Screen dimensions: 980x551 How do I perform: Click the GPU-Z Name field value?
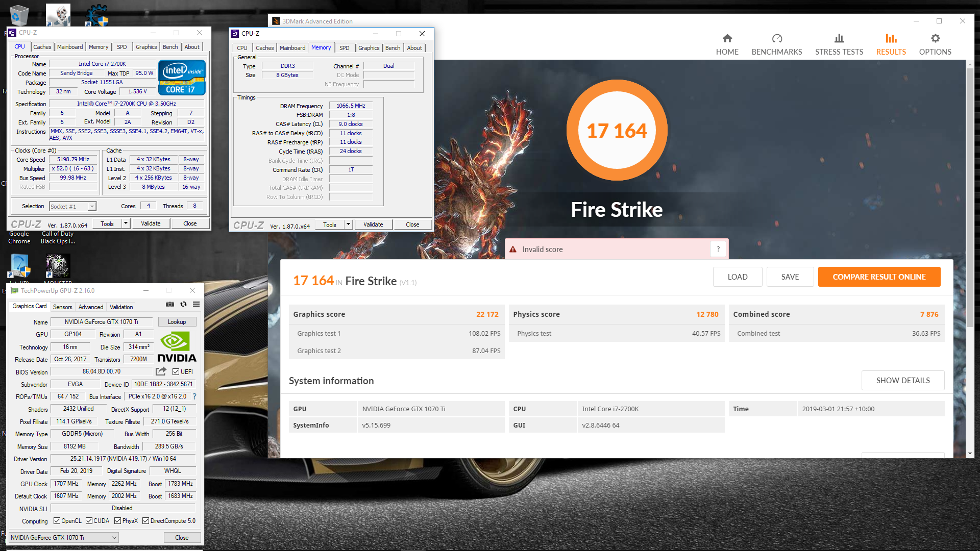coord(102,322)
